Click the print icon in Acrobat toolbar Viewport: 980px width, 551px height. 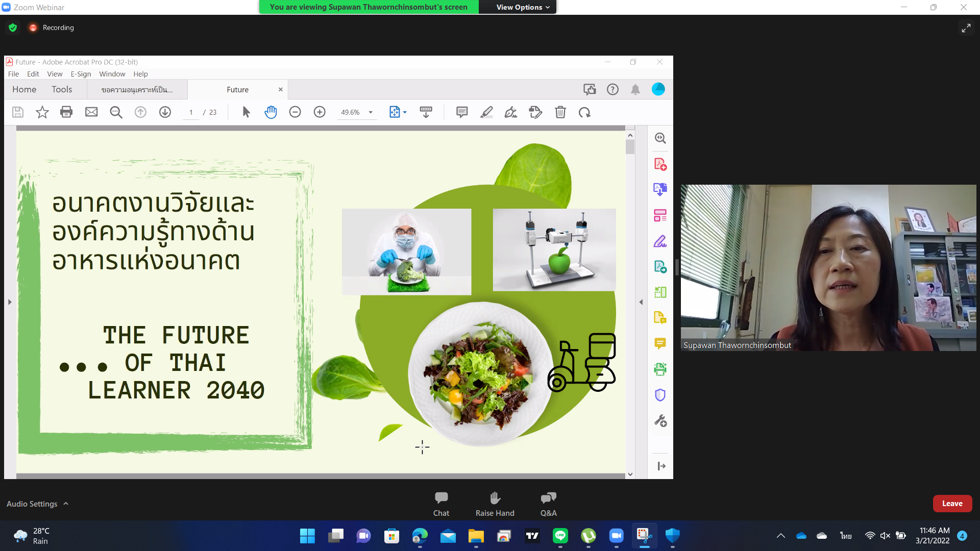point(66,112)
